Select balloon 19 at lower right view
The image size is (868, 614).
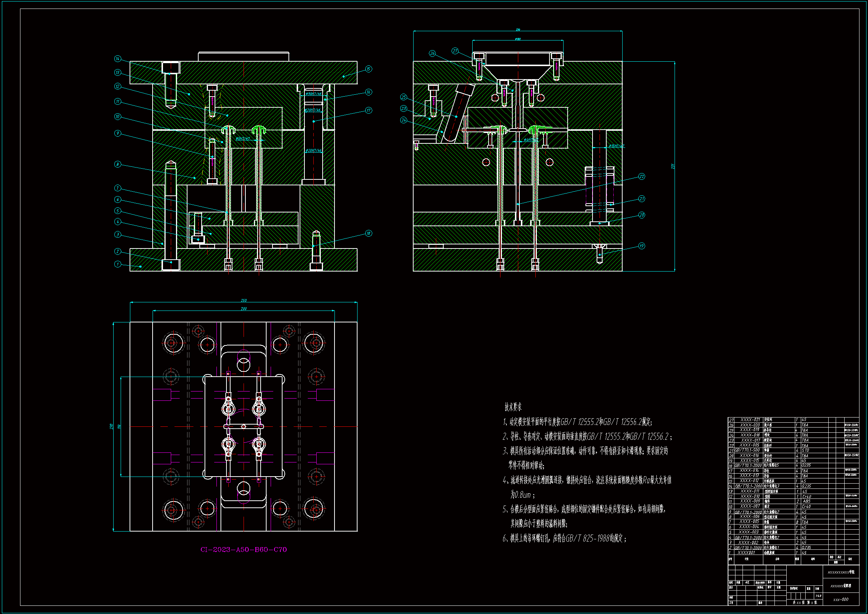point(642,246)
